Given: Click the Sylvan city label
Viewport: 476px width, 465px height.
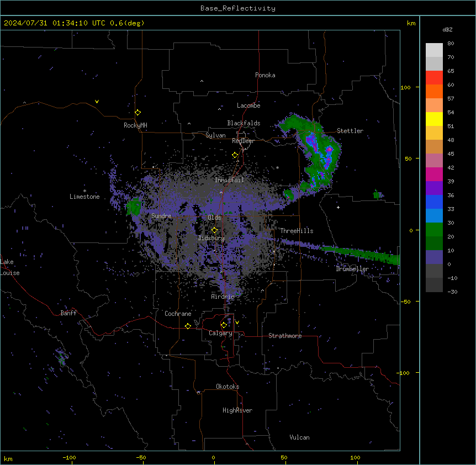Looking at the screenshot, I should [215, 135].
